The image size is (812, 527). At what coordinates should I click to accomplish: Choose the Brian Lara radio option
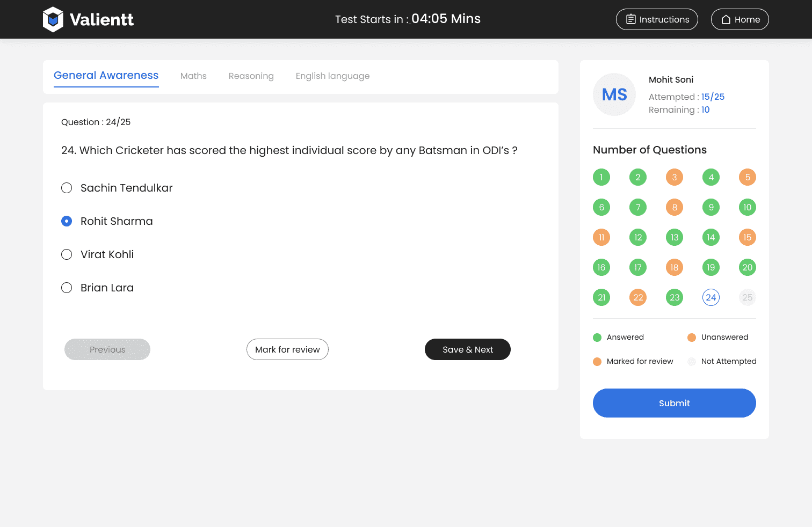tap(67, 288)
